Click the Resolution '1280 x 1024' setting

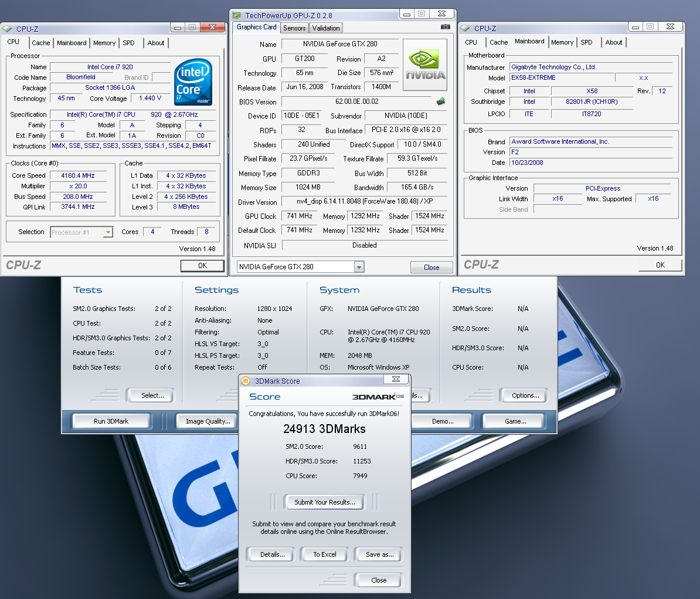pyautogui.click(x=274, y=309)
